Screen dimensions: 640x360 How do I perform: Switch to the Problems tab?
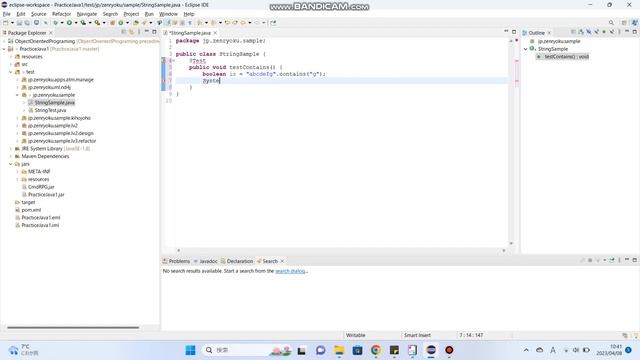177,261
